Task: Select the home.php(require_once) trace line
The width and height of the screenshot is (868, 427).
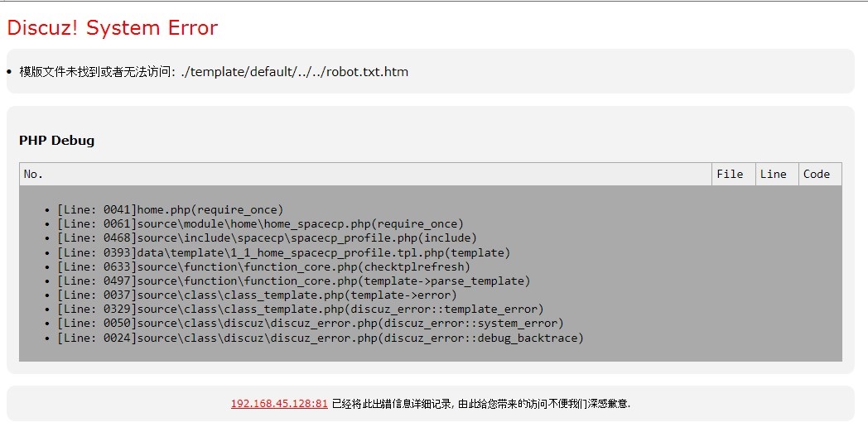Action: click(x=171, y=209)
